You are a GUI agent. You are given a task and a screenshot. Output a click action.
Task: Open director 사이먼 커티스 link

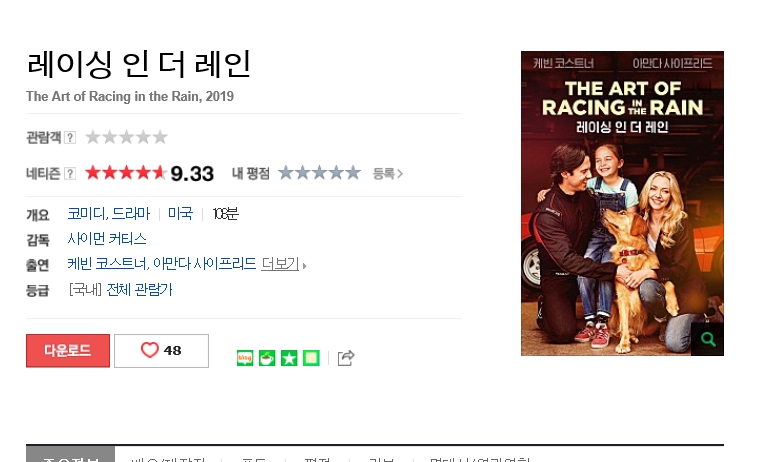[107, 239]
